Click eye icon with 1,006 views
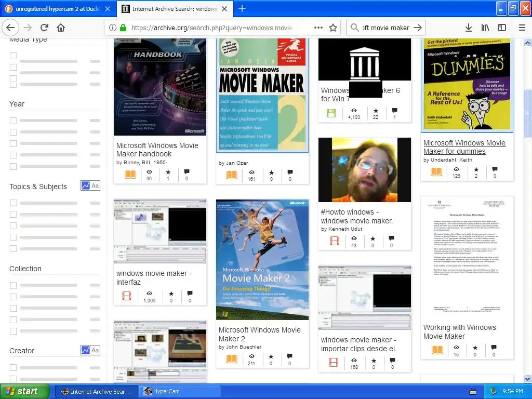Image resolution: width=532 pixels, height=399 pixels. click(149, 293)
